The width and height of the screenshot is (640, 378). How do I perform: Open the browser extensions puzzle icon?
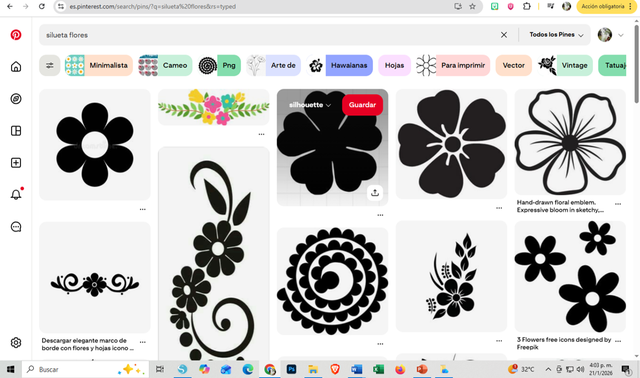527,7
